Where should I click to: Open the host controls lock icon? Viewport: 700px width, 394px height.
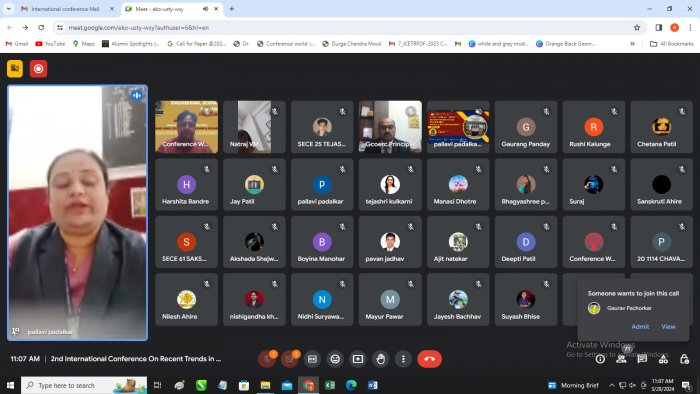pyautogui.click(x=684, y=359)
